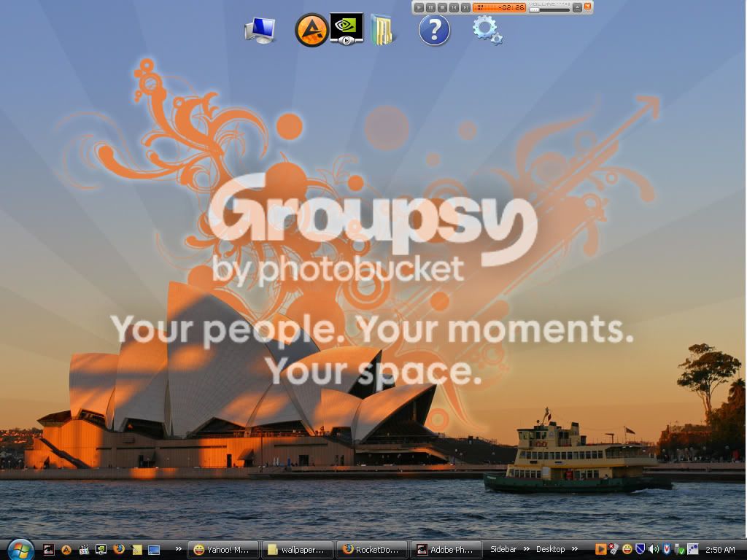
Task: Switch to wallpaper folder taskbar button
Action: point(298,550)
